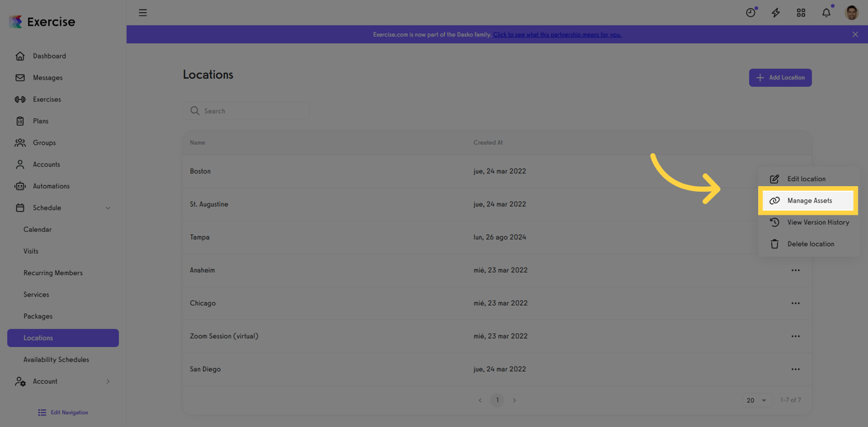Click the search magnifier icon
The width and height of the screenshot is (868, 427).
pyautogui.click(x=195, y=111)
